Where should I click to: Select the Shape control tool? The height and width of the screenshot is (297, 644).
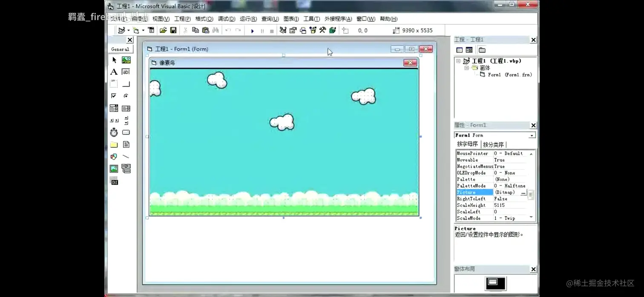(x=114, y=157)
